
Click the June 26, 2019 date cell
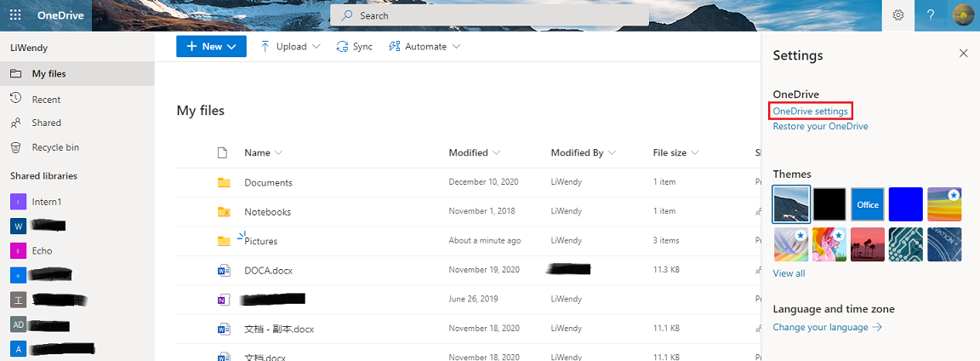point(474,300)
